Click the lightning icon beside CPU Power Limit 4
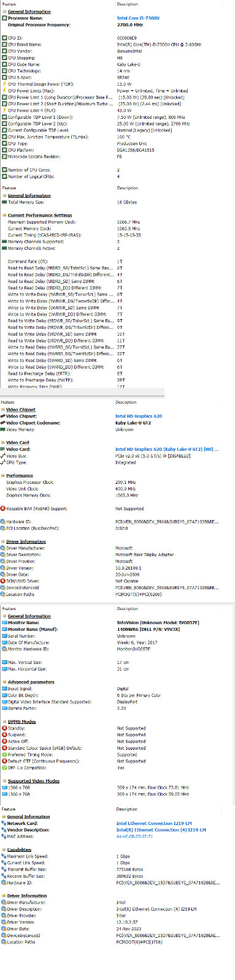This screenshot has height=980, width=235. coord(4,110)
